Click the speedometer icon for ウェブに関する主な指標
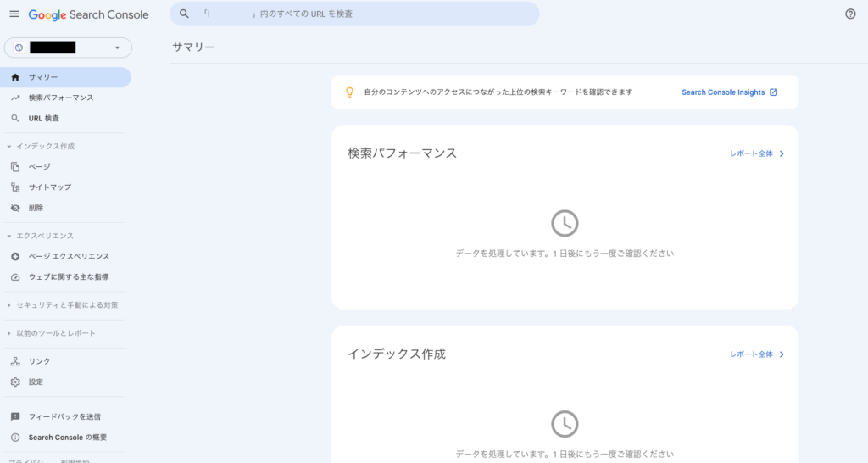The height and width of the screenshot is (463, 868). point(15,277)
